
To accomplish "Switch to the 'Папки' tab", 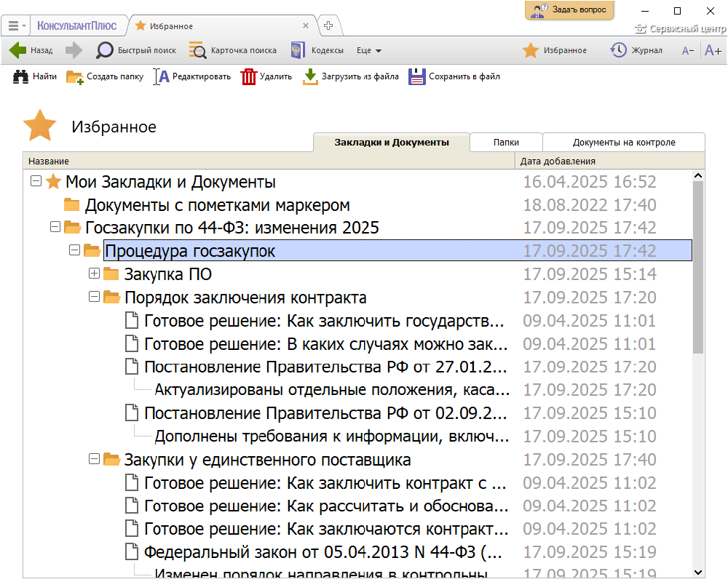I will coord(506,143).
